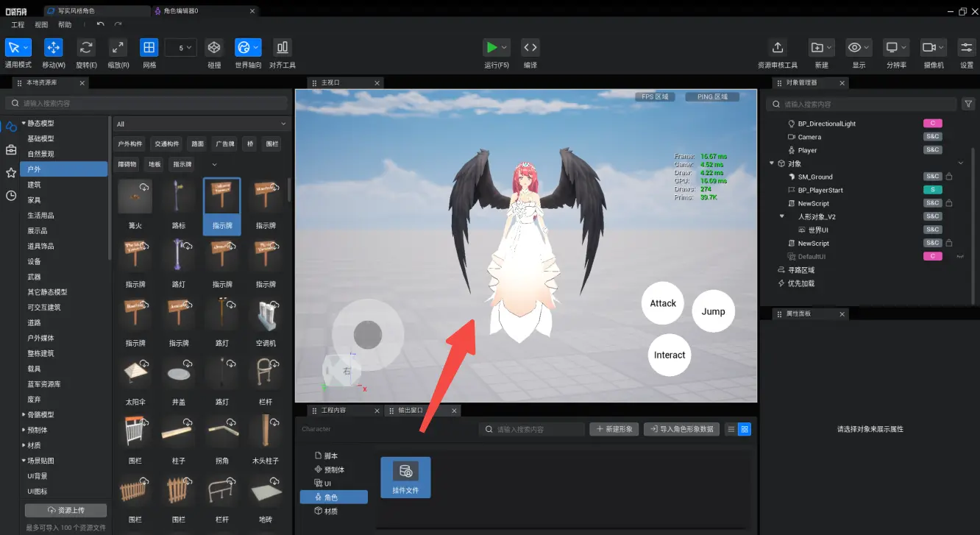The image size is (980, 535).
Task: Switch project content to list view
Action: [x=731, y=429]
